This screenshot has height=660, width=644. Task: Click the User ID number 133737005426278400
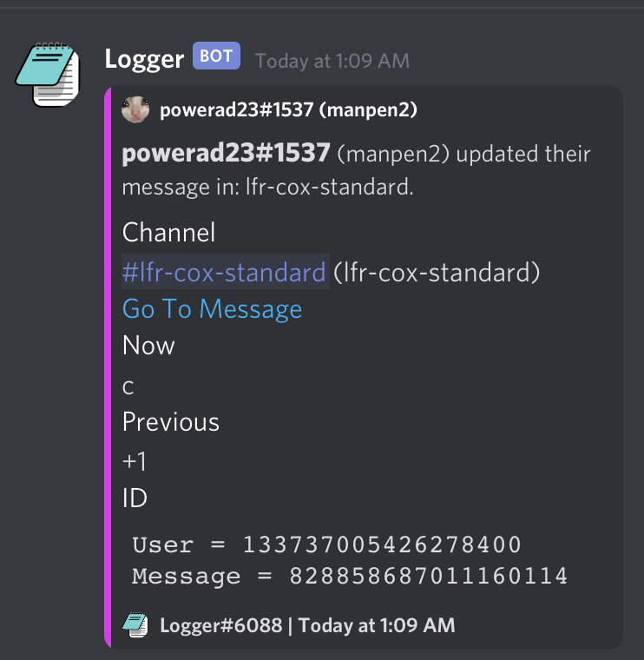click(382, 544)
